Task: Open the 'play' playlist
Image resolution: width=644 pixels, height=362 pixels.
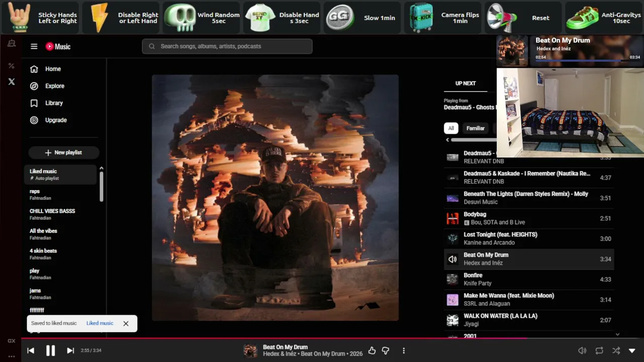Action: (x=60, y=274)
